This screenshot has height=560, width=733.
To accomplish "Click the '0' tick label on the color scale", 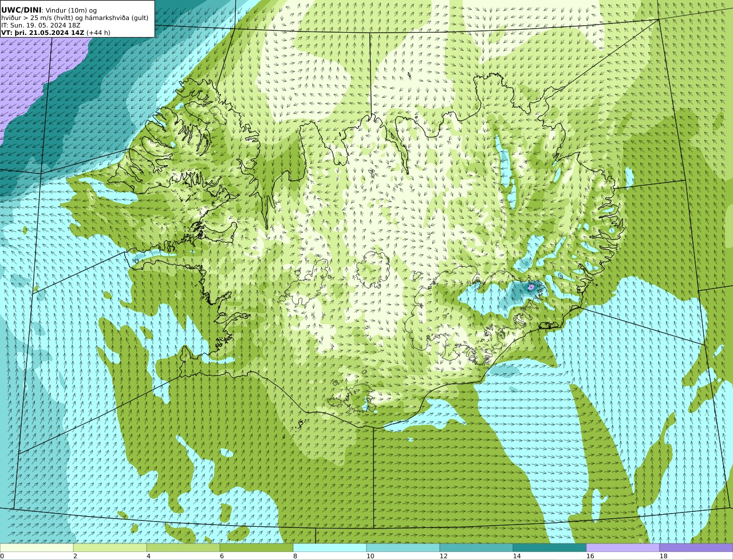I will click(2, 556).
